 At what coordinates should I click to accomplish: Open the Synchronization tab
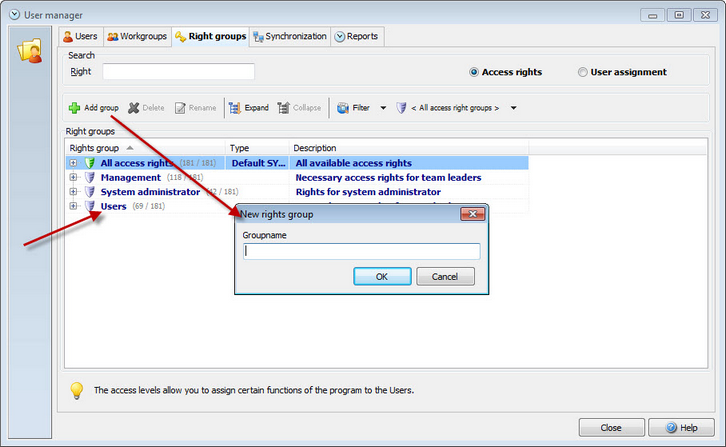(x=290, y=36)
